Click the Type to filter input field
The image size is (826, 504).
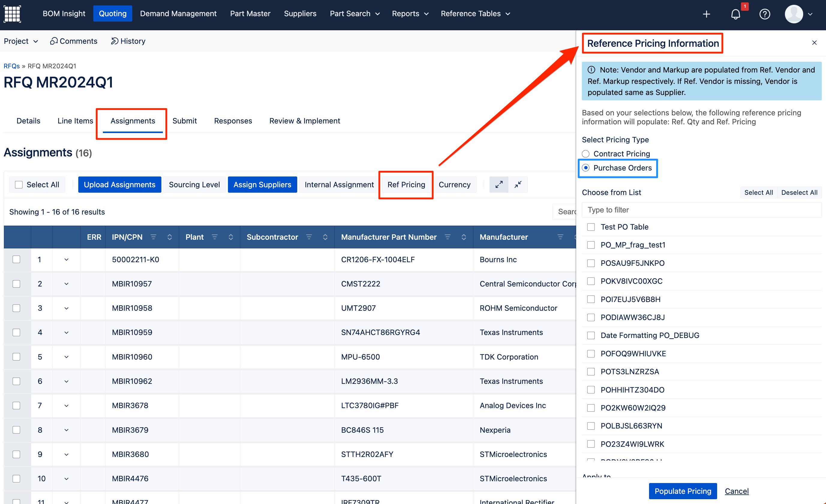click(x=701, y=210)
